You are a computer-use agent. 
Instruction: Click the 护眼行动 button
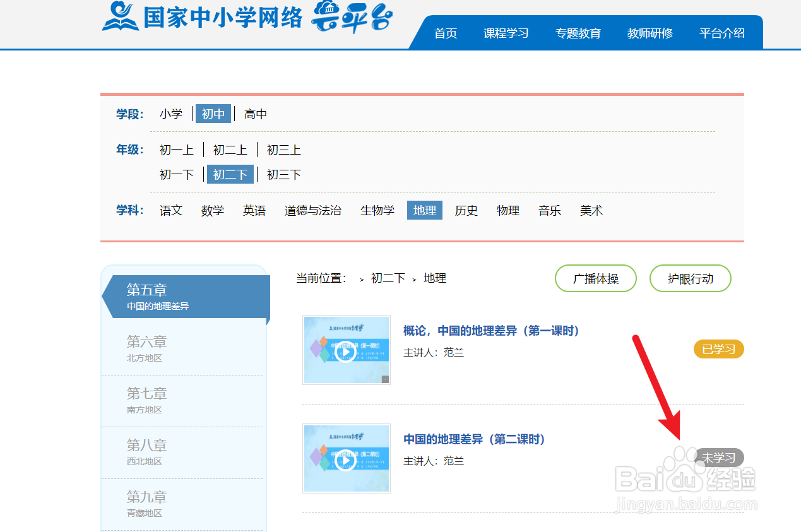(x=690, y=278)
